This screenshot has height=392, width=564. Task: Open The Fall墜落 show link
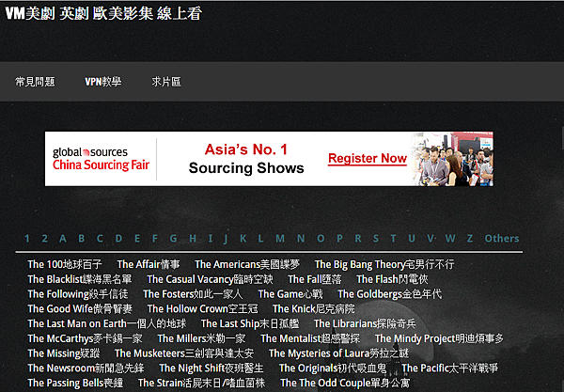click(x=315, y=279)
